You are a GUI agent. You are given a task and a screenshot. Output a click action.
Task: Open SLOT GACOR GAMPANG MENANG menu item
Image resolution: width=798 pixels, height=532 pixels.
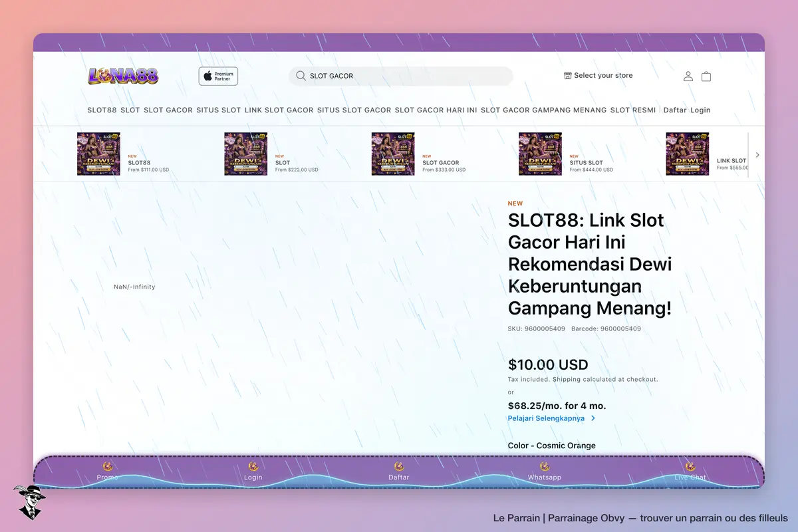click(544, 110)
